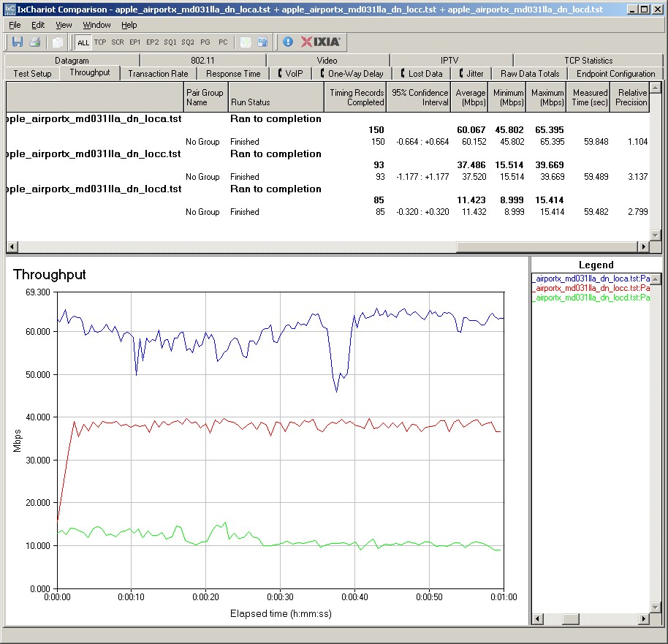Click the Relative Precision column header

tap(630, 97)
